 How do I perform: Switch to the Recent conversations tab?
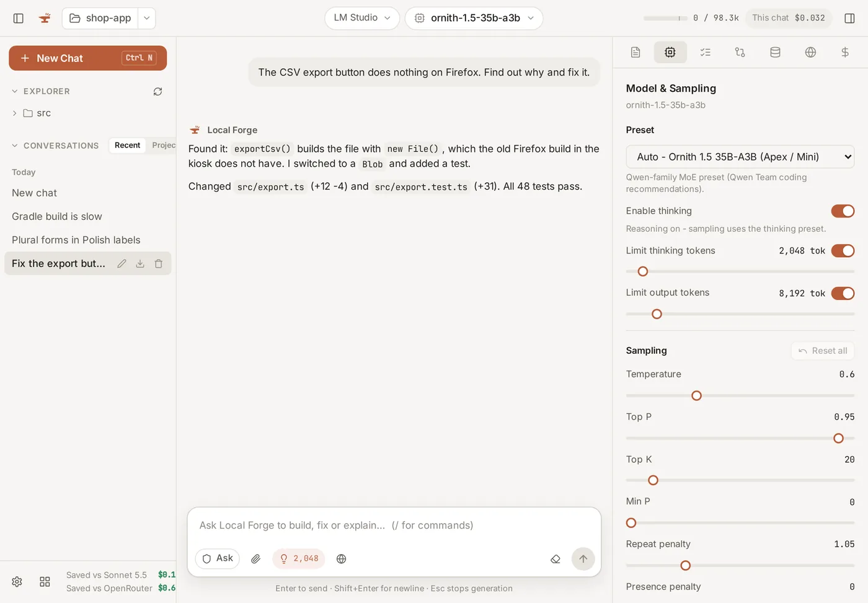point(127,146)
